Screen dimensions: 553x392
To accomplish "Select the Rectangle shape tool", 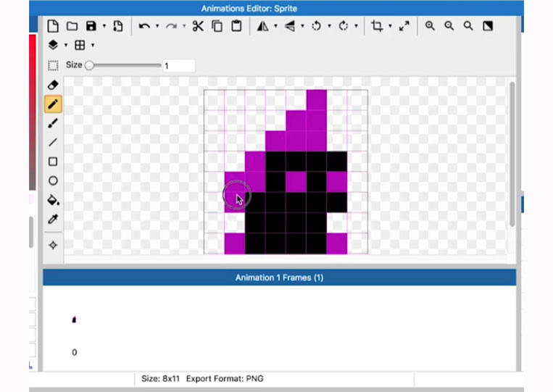I will [53, 162].
